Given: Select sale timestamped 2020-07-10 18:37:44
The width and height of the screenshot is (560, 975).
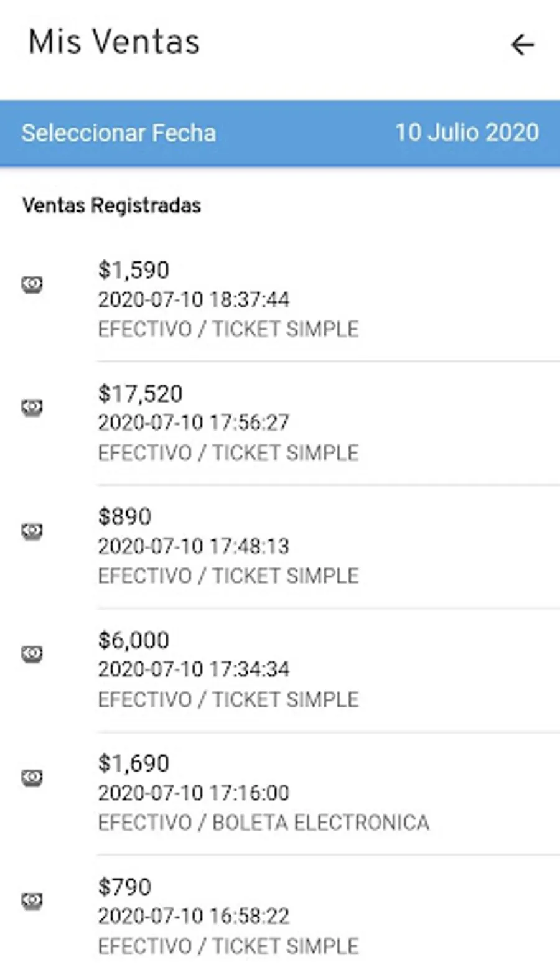Looking at the screenshot, I should [x=194, y=299].
